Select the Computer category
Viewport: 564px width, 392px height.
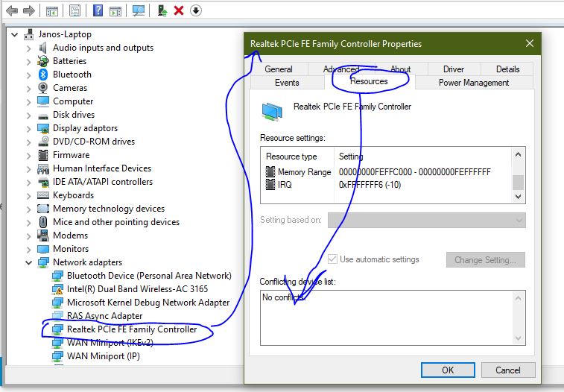click(x=73, y=101)
